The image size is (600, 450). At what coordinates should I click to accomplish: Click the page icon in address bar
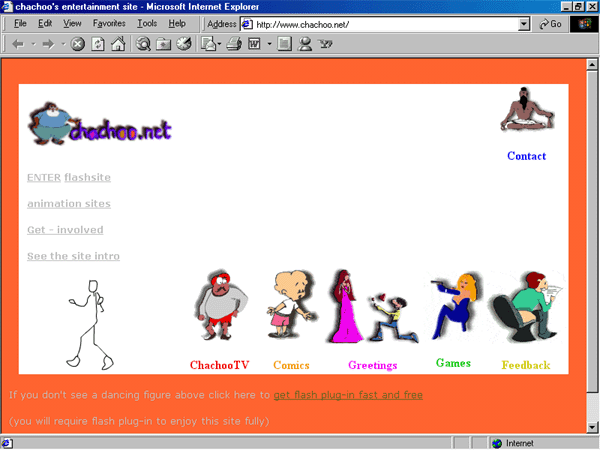[247, 24]
